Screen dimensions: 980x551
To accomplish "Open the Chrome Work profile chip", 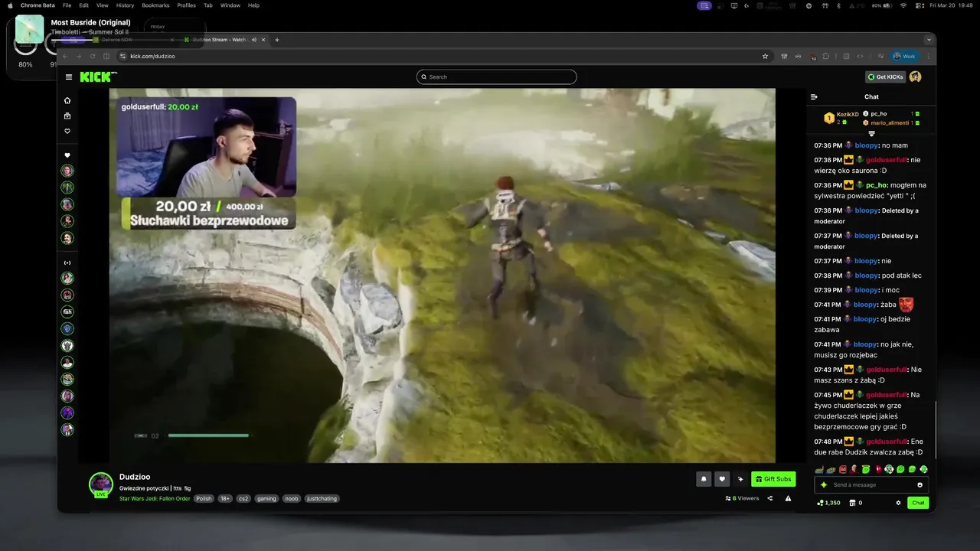I will click(x=903, y=56).
